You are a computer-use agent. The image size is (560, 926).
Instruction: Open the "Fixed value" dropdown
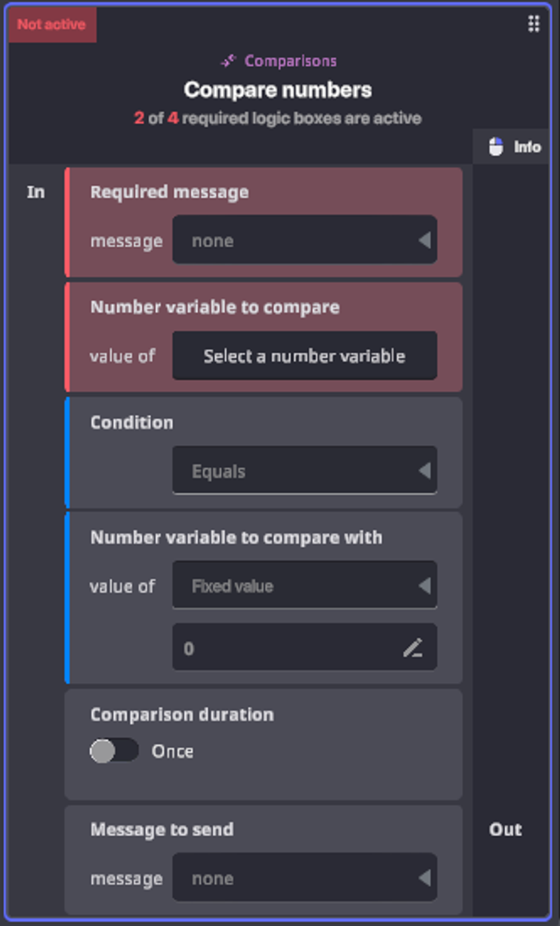(x=305, y=586)
